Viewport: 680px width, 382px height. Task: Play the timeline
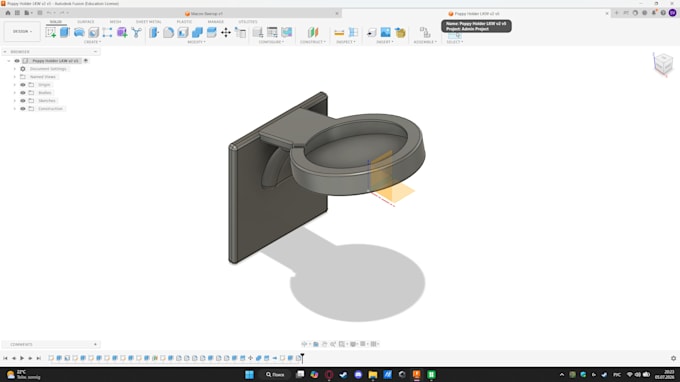tap(22, 358)
